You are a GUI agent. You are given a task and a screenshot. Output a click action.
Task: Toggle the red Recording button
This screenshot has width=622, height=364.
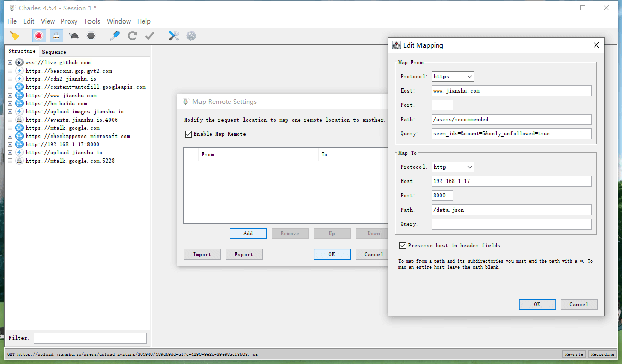tap(39, 36)
